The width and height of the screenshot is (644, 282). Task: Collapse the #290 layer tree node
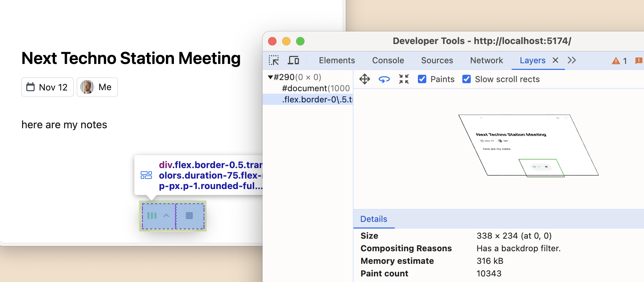(271, 77)
